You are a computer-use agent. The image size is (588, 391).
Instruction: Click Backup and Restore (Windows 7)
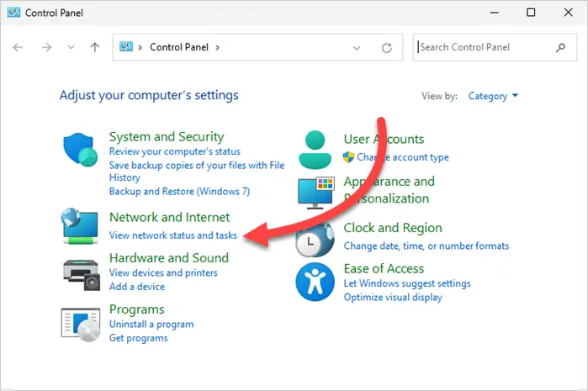coord(179,192)
